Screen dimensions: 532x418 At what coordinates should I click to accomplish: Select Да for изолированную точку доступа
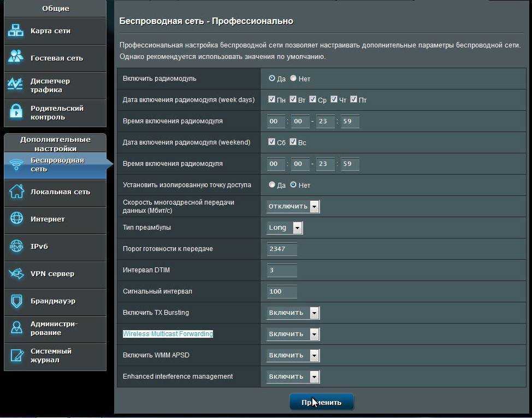click(272, 185)
